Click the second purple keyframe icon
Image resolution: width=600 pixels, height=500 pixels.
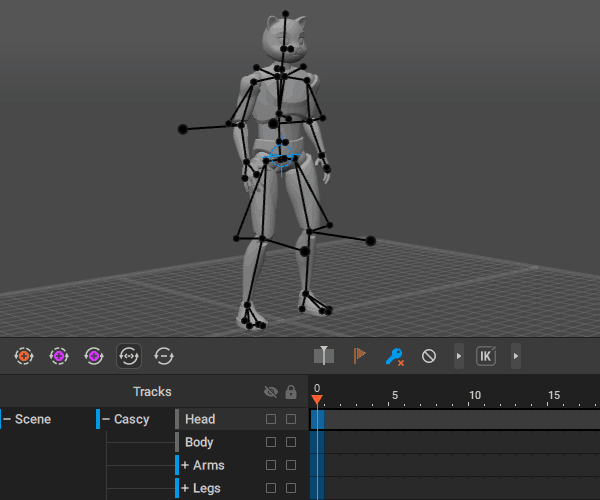(93, 355)
